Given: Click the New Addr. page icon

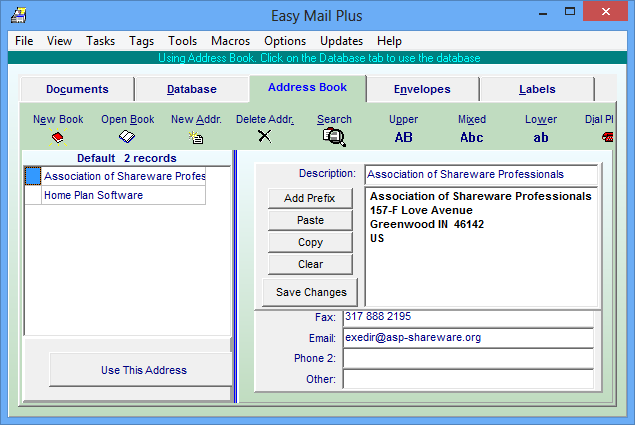Looking at the screenshot, I should tap(196, 137).
